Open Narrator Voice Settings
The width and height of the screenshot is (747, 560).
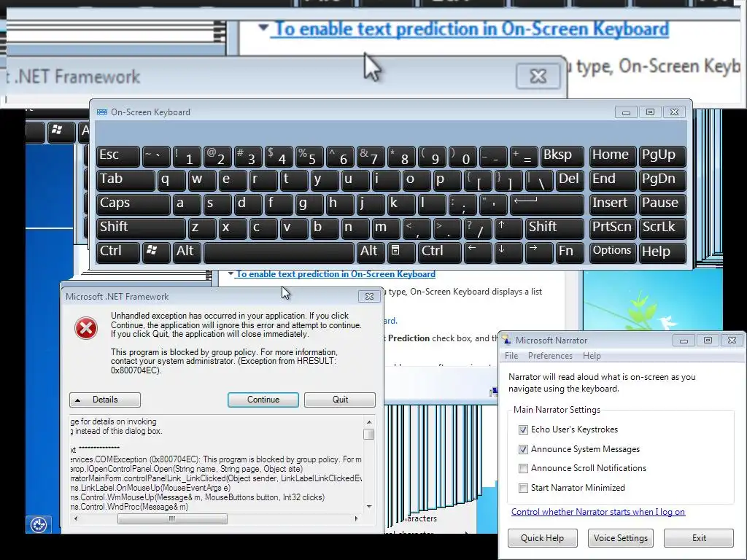(620, 538)
